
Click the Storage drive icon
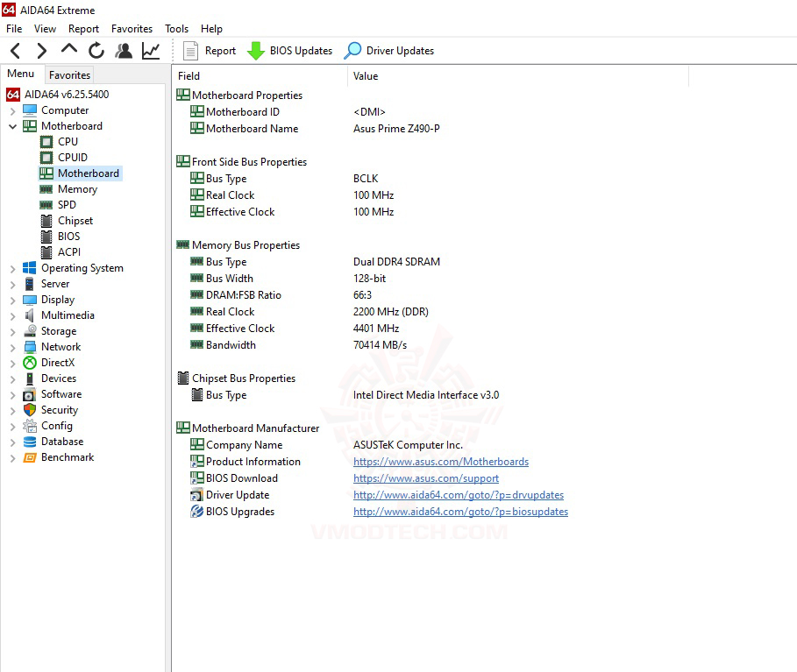(x=30, y=330)
